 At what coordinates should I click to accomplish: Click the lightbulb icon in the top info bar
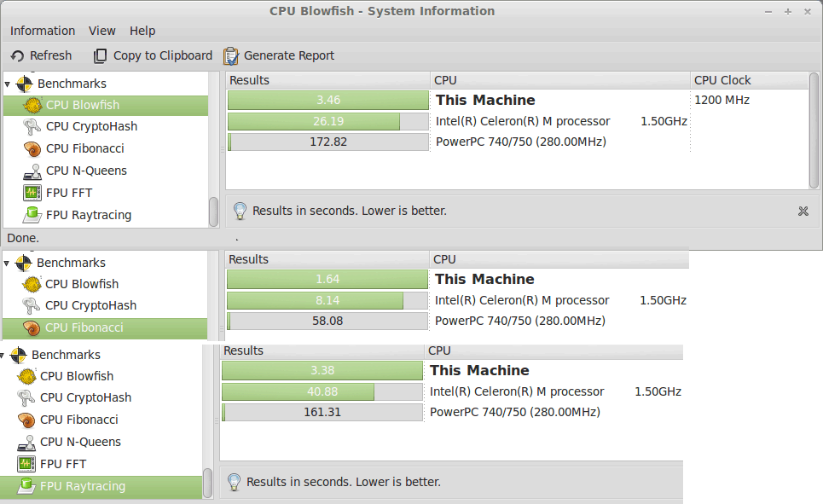pos(240,211)
